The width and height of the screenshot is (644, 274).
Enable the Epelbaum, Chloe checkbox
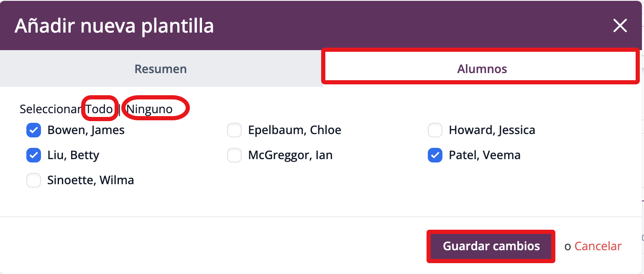pos(234,130)
